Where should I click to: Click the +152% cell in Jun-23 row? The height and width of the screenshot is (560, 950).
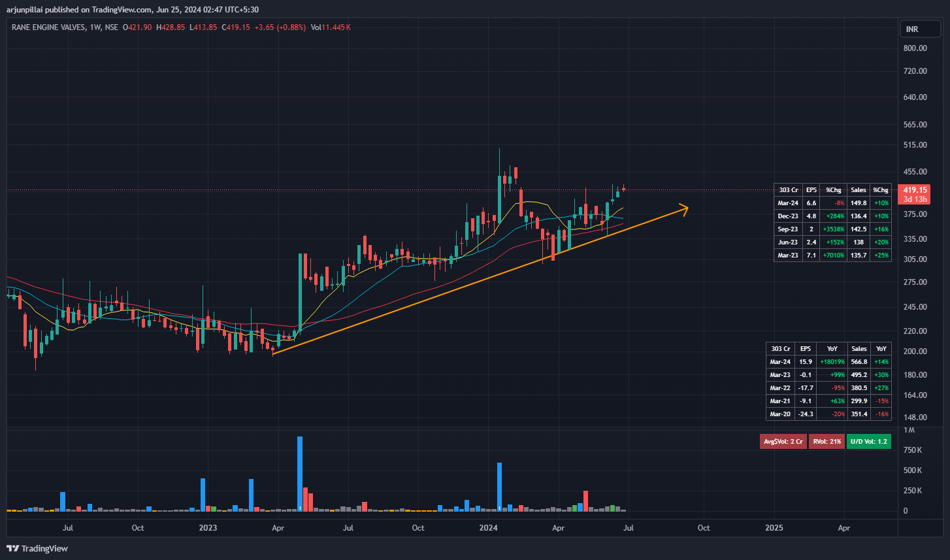[x=835, y=242]
